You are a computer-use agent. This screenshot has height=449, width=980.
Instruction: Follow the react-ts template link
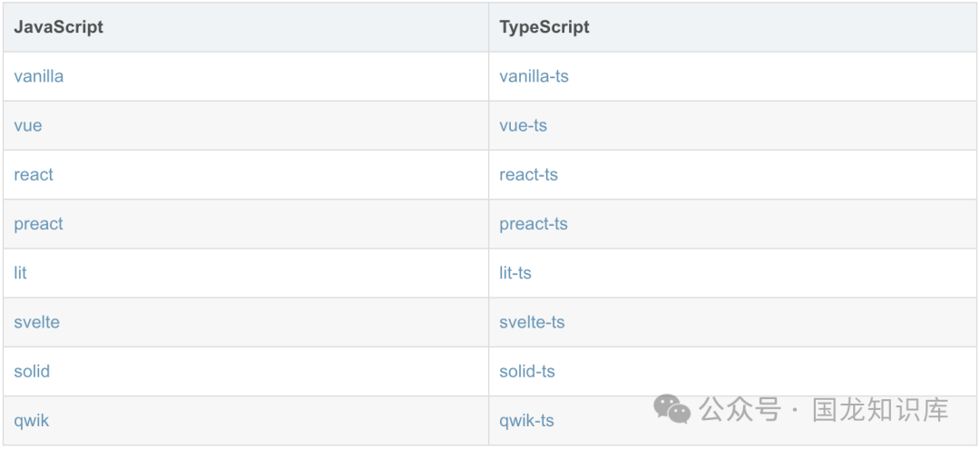point(528,174)
